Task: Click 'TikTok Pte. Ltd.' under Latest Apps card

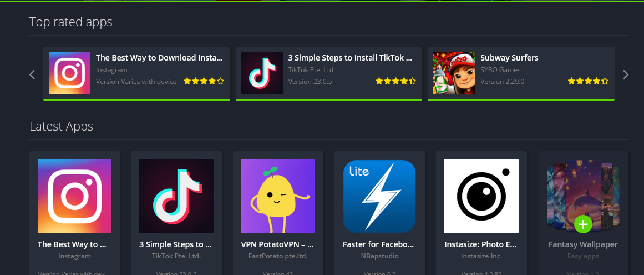Action: [176, 256]
